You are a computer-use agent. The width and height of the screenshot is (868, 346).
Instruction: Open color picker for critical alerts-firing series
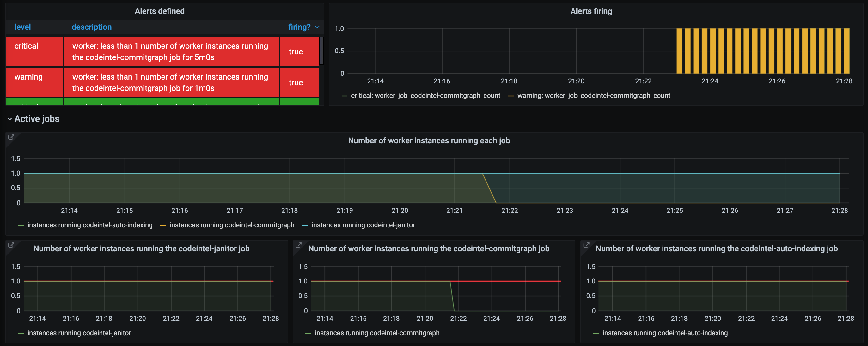click(x=344, y=96)
